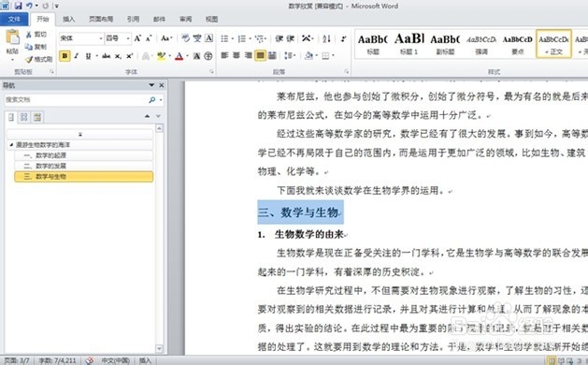Open navigation pane options dropdown arrow
Image resolution: width=588 pixels, height=365 pixels.
151,85
